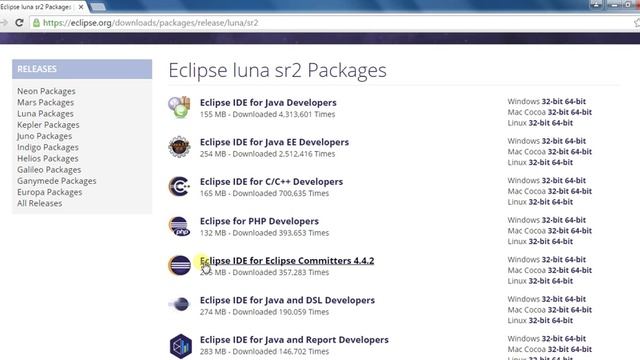Screen dimensions: 640x360
Task: Click the C/C++ Developers package icon
Action: [x=179, y=187]
